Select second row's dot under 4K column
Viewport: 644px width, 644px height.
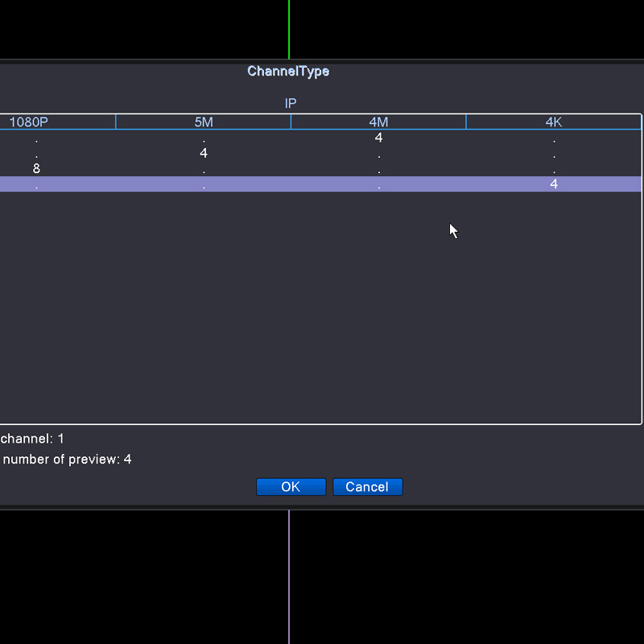click(x=554, y=155)
